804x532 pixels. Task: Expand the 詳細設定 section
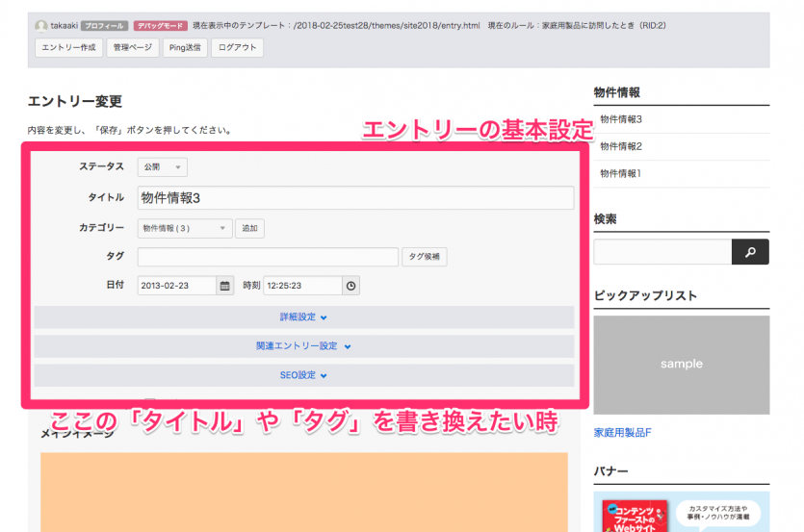point(304,317)
